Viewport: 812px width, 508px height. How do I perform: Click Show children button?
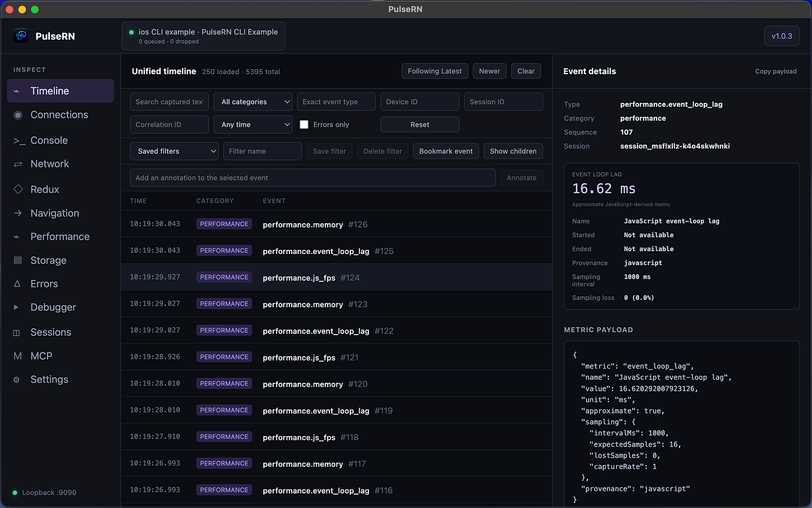(513, 151)
